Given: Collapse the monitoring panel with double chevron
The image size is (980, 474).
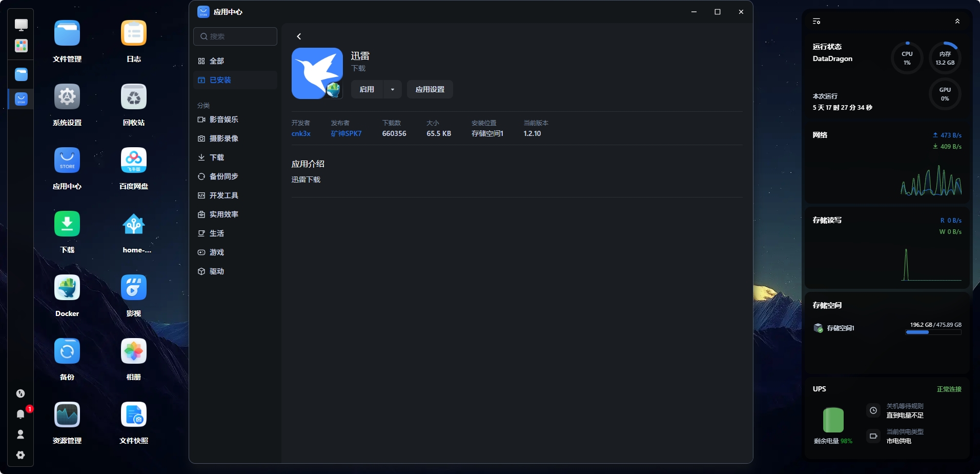Looking at the screenshot, I should [957, 21].
